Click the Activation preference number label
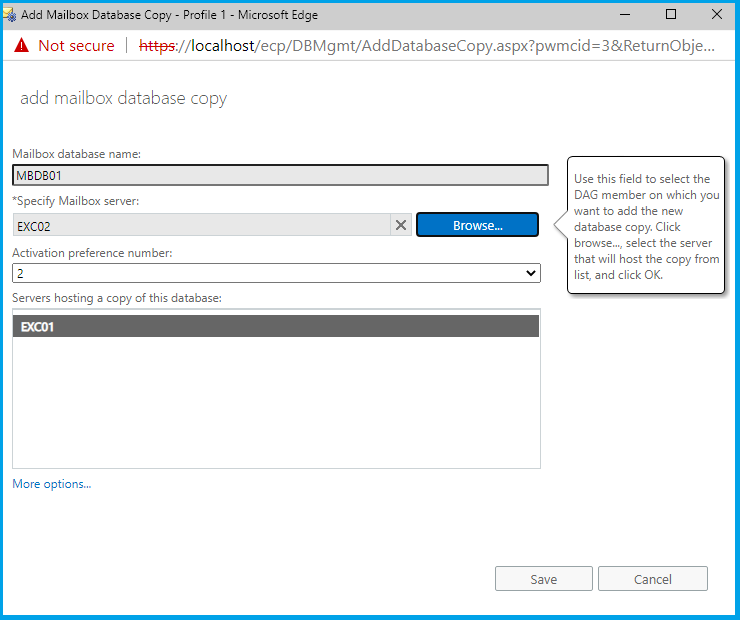 click(92, 253)
